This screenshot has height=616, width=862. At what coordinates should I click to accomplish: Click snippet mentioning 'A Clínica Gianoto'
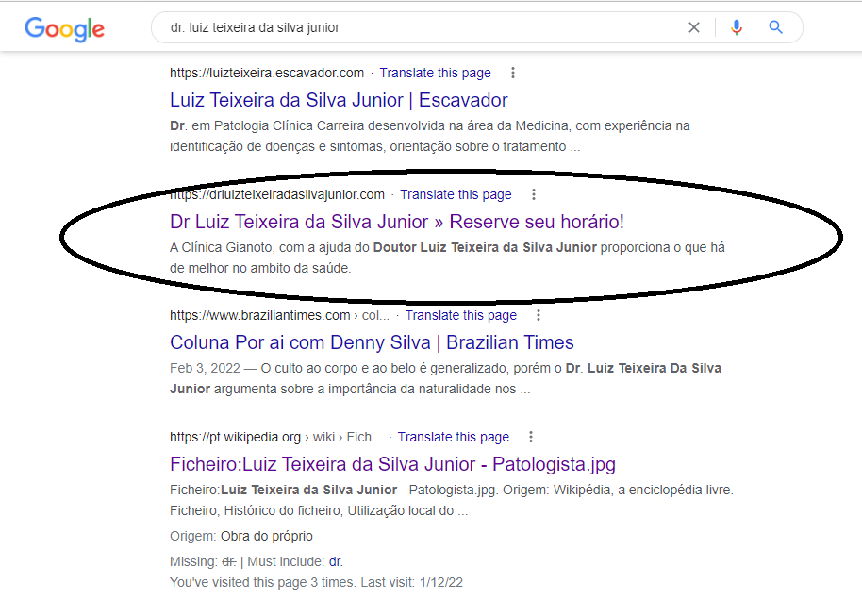coord(447,258)
